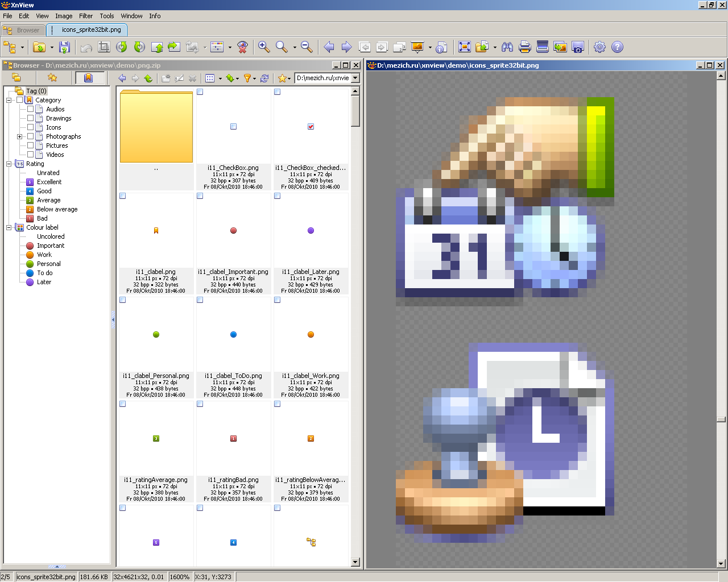The width and height of the screenshot is (728, 582).
Task: Select the Important colour label
Action: pyautogui.click(x=51, y=246)
